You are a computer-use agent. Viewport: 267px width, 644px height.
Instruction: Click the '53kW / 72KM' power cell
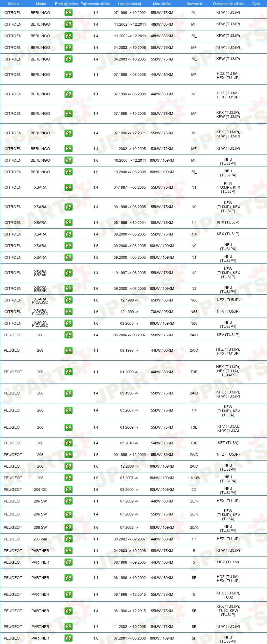(x=162, y=149)
